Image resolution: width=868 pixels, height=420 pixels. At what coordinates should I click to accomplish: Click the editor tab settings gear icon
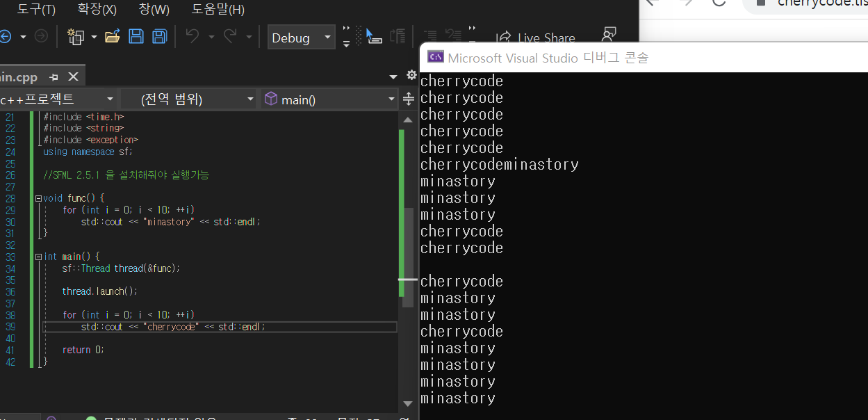[411, 75]
